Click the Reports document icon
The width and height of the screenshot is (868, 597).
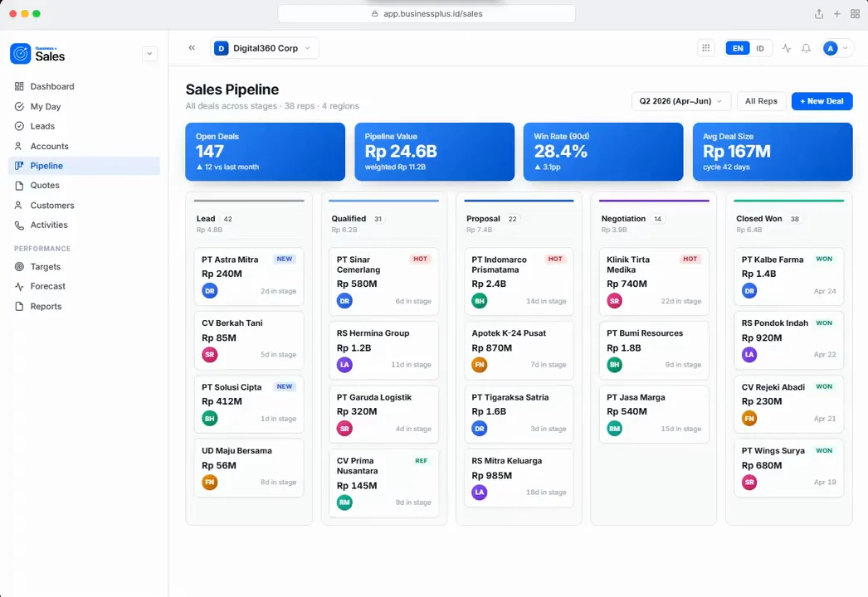(19, 307)
